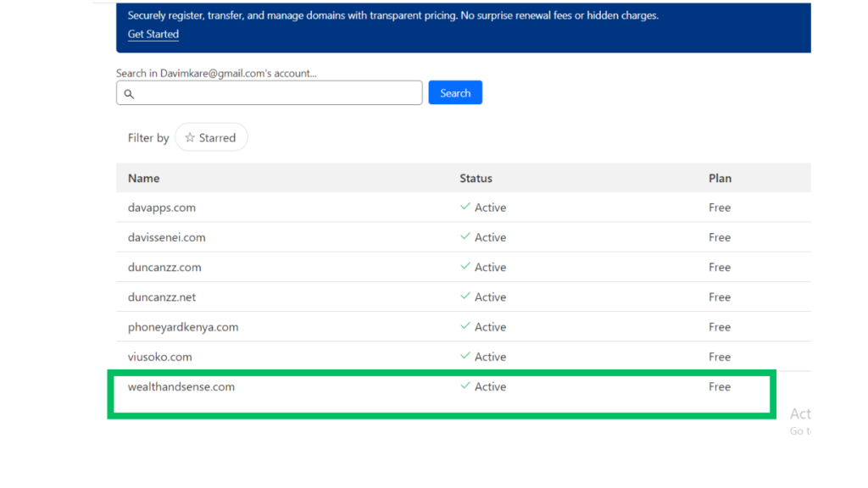Click the checkmark icon in duncanzz.com row
The width and height of the screenshot is (868, 488).
point(465,266)
